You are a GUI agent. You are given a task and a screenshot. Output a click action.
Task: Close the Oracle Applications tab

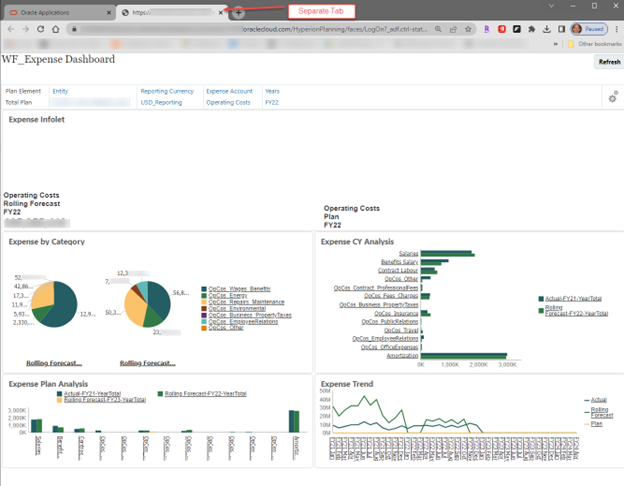click(109, 13)
